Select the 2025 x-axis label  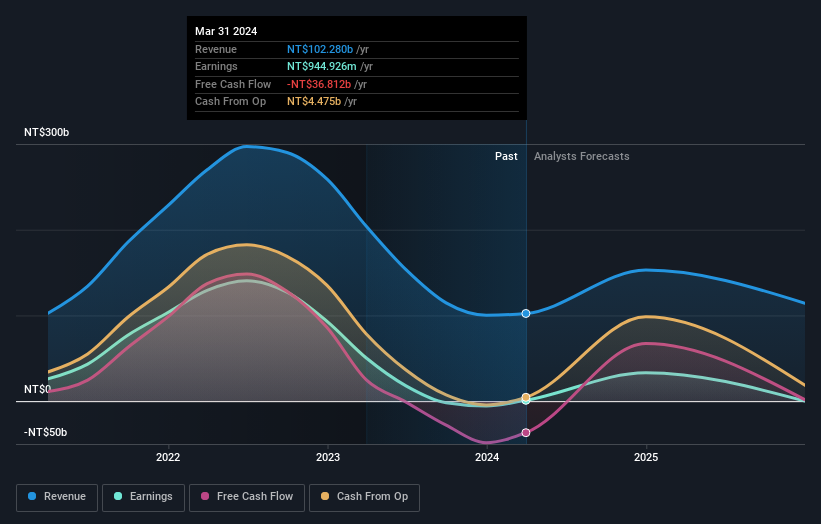[646, 457]
